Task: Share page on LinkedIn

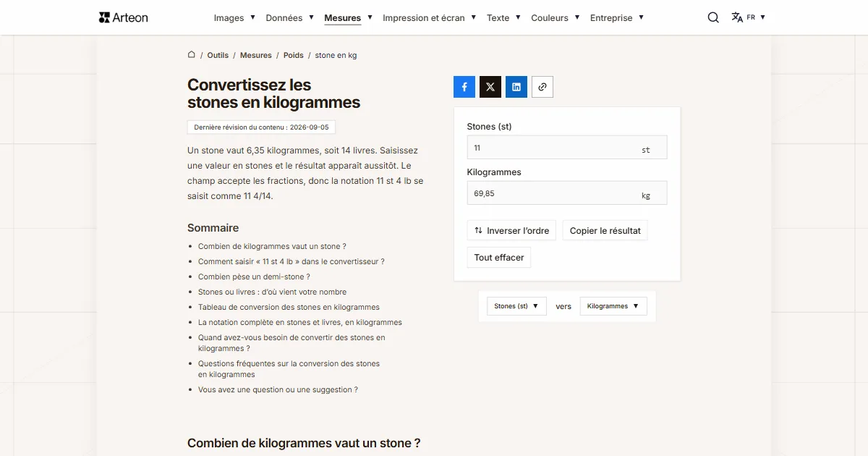Action: coord(516,87)
